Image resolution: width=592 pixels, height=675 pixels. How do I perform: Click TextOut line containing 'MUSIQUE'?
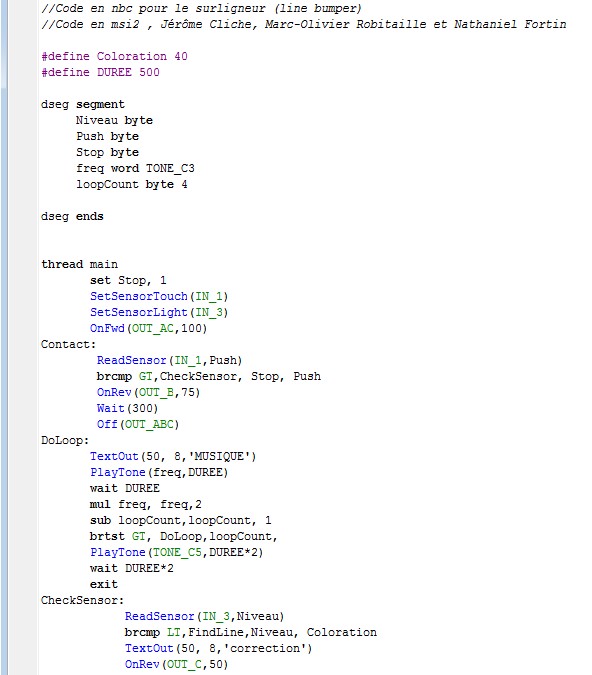coord(173,456)
